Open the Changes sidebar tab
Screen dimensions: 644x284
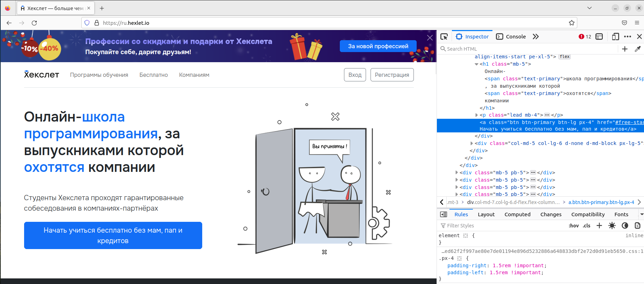click(x=551, y=214)
